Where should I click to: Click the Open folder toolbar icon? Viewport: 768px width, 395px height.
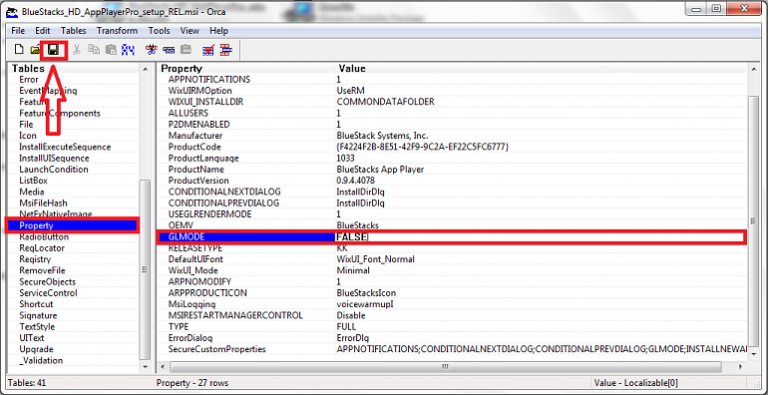pyautogui.click(x=35, y=49)
